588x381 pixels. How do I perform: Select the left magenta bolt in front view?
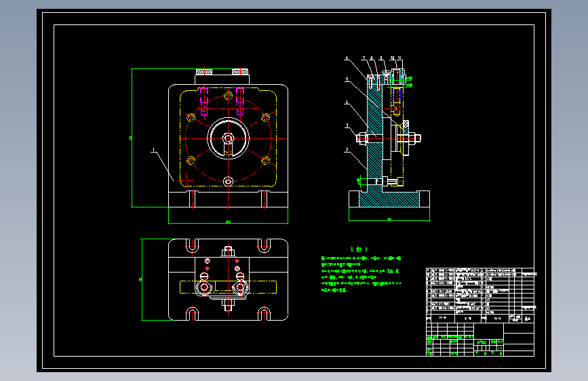pyautogui.click(x=204, y=102)
